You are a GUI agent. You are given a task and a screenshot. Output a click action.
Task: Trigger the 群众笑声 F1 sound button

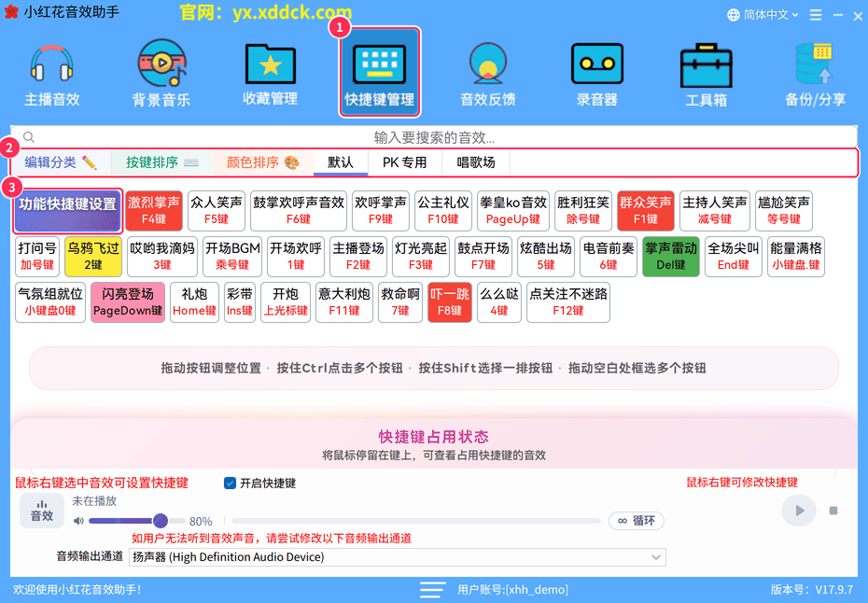coord(646,210)
